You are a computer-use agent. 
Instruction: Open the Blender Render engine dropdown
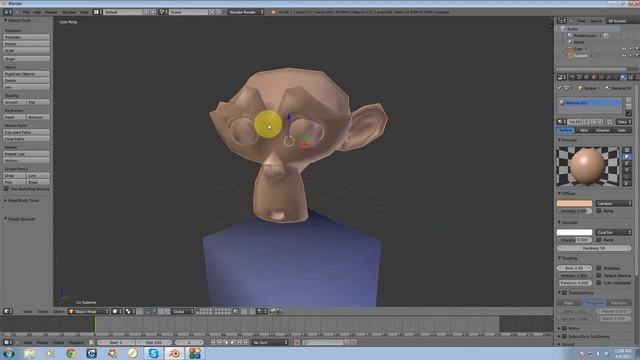(x=246, y=12)
